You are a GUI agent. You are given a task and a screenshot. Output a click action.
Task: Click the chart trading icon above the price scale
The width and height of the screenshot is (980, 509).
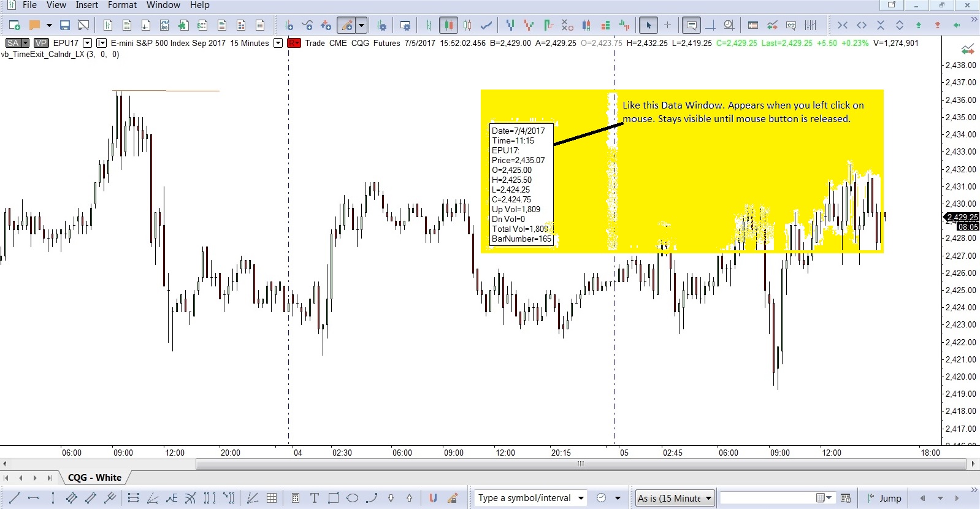coord(968,50)
